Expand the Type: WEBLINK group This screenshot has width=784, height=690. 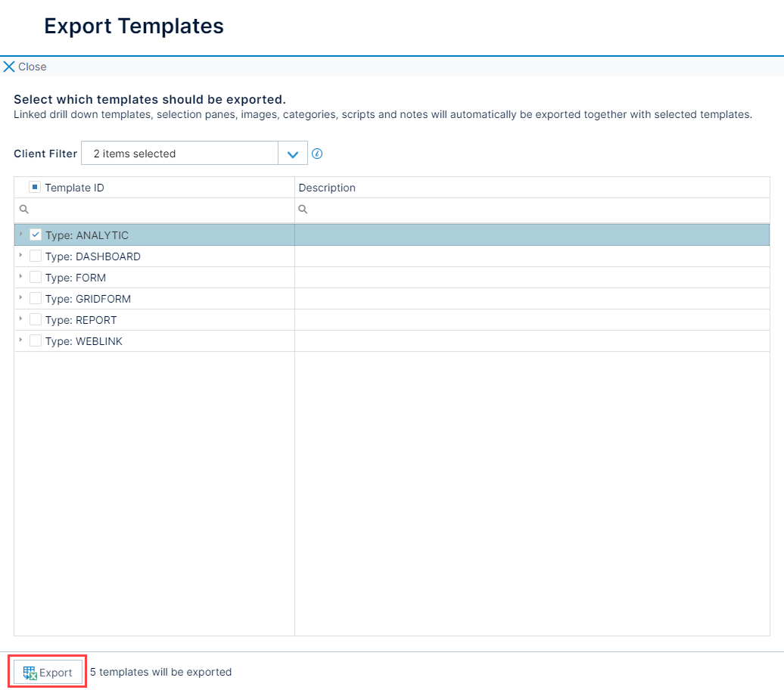[x=20, y=340]
